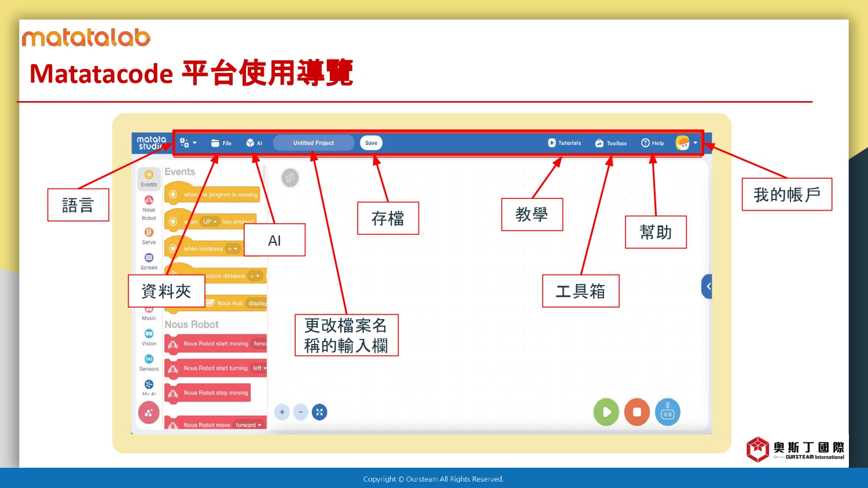Open the UP key dropdown
The height and width of the screenshot is (488, 868).
pos(209,221)
